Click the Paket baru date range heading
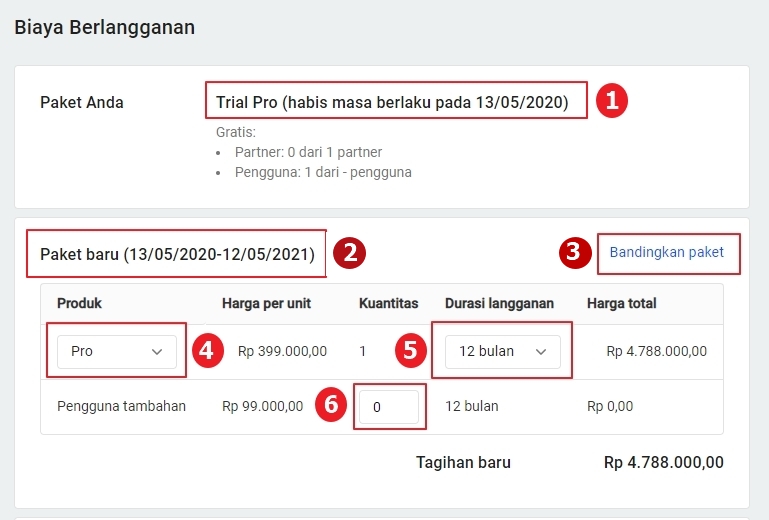769x520 pixels. (177, 254)
